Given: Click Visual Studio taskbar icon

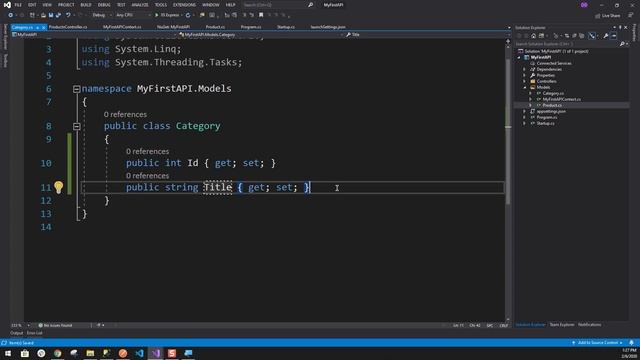Looking at the screenshot, I should (156, 353).
